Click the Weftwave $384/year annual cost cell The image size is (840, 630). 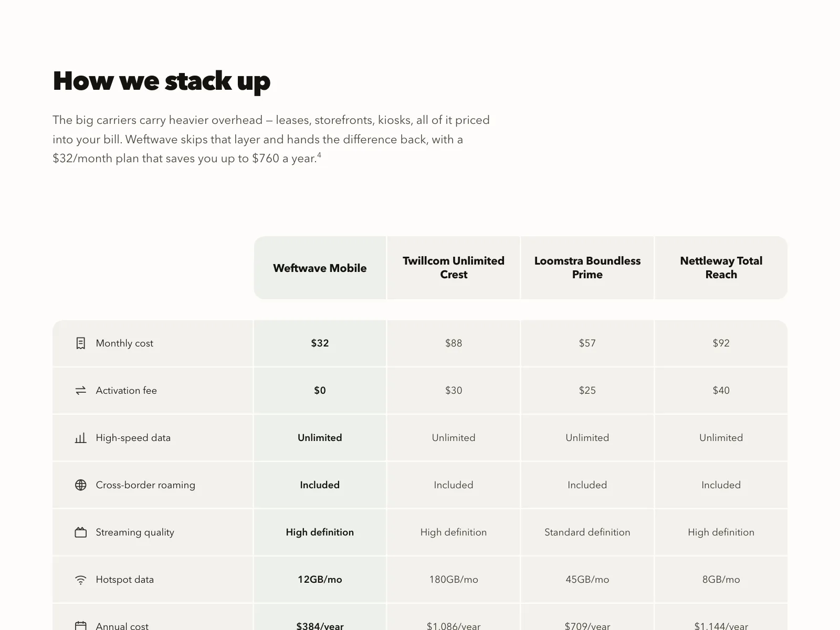pyautogui.click(x=320, y=617)
